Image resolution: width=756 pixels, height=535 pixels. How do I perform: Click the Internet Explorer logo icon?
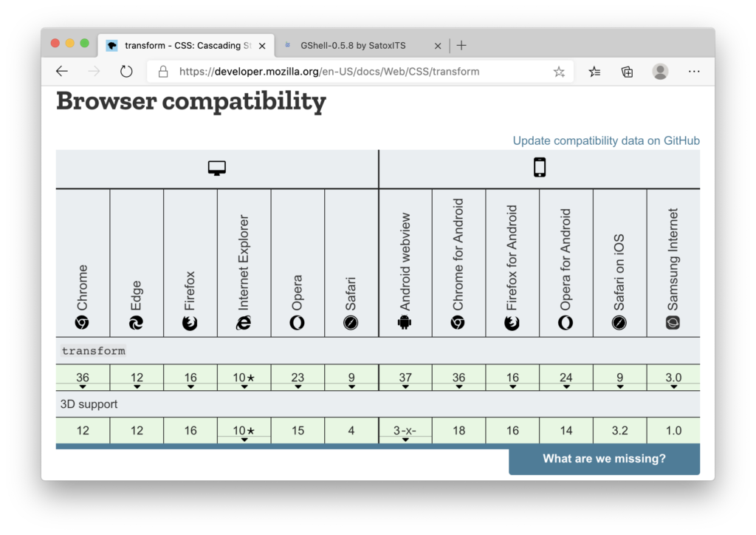click(x=244, y=322)
